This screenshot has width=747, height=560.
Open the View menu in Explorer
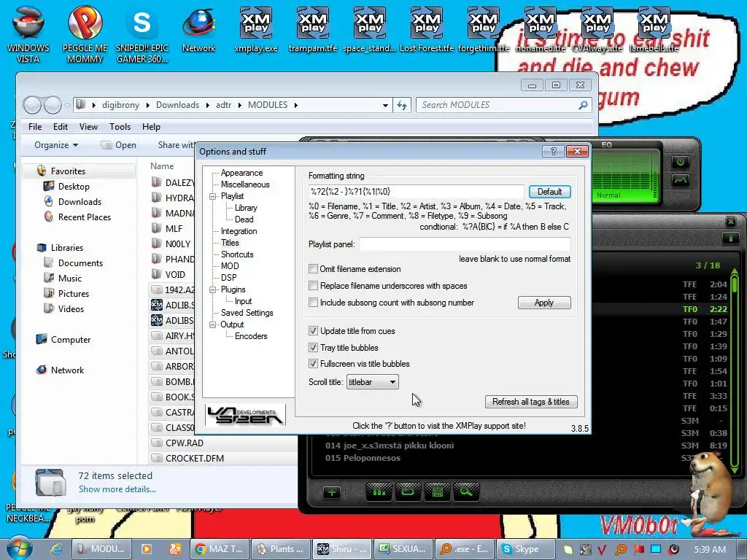click(88, 127)
